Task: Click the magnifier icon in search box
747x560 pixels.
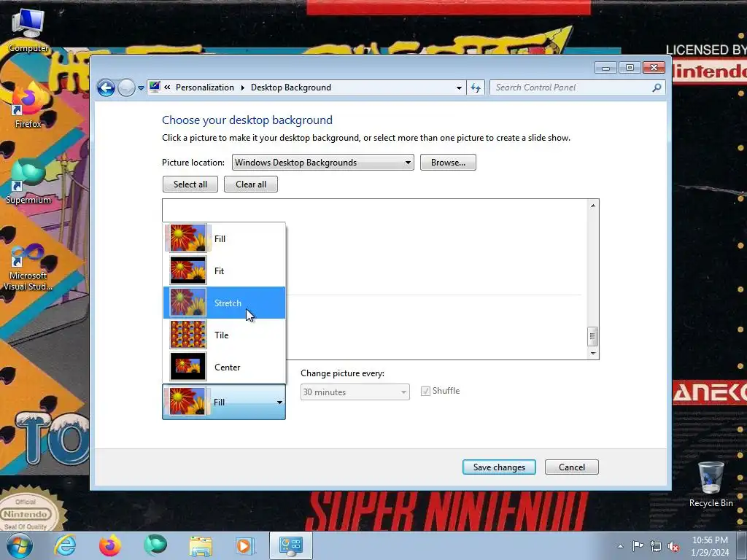Action: (657, 87)
